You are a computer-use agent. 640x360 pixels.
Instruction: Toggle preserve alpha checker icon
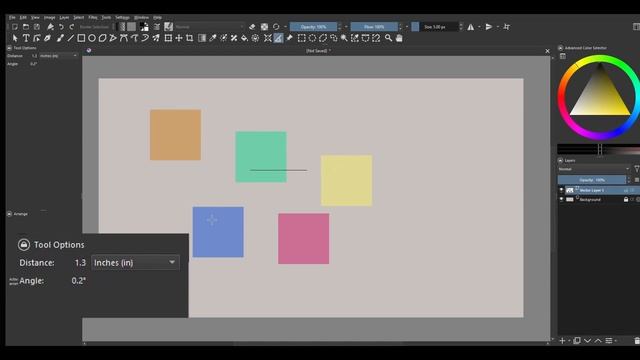(264, 27)
